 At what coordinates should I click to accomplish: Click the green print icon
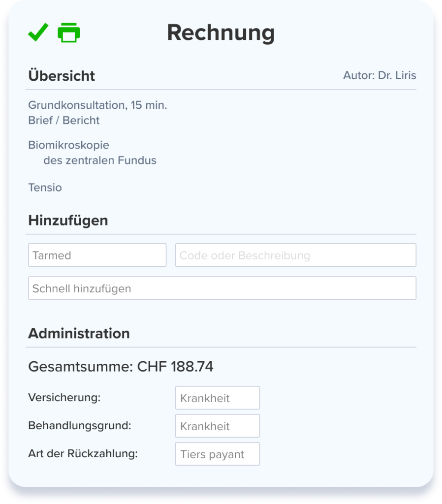69,33
